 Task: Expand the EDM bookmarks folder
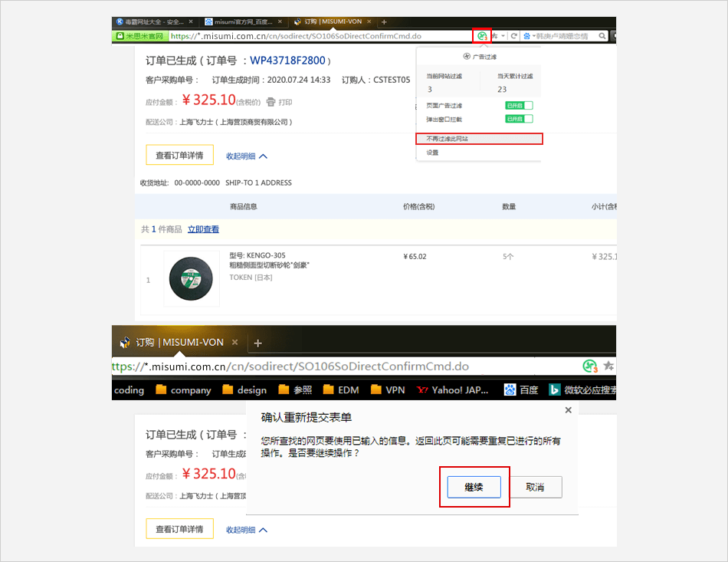pos(341,389)
